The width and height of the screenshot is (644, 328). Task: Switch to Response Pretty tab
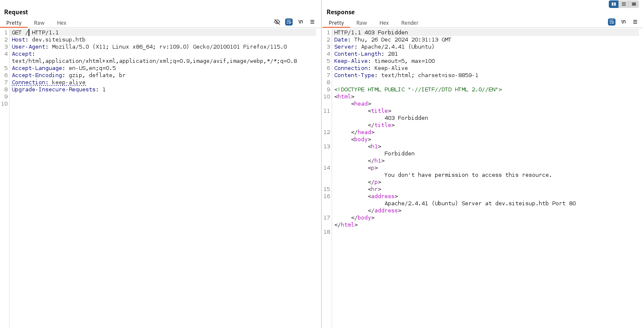(336, 23)
